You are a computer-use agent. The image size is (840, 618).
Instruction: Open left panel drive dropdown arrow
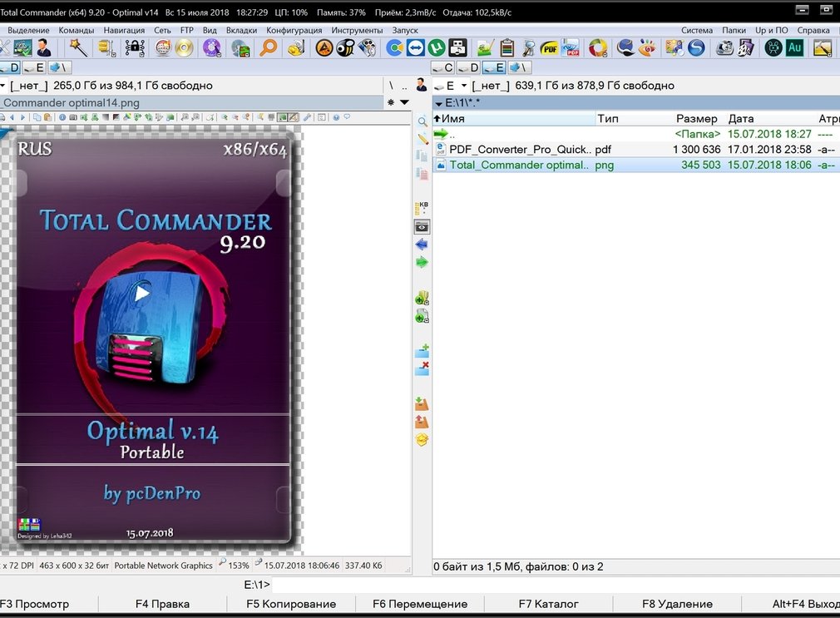[x=2, y=85]
